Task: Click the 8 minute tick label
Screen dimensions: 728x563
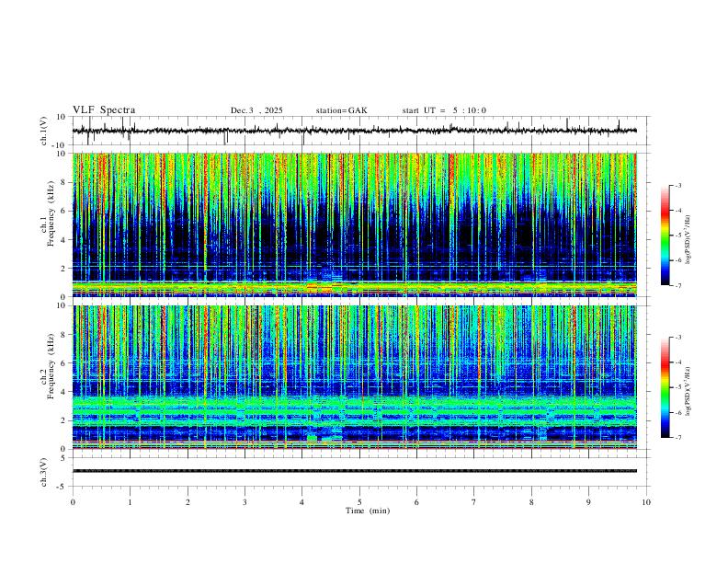Action: tap(531, 502)
